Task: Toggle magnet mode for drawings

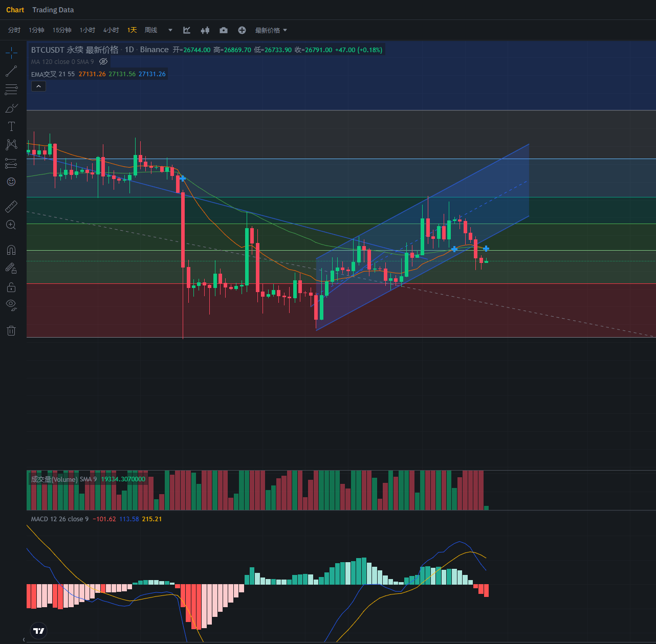Action: tap(11, 250)
